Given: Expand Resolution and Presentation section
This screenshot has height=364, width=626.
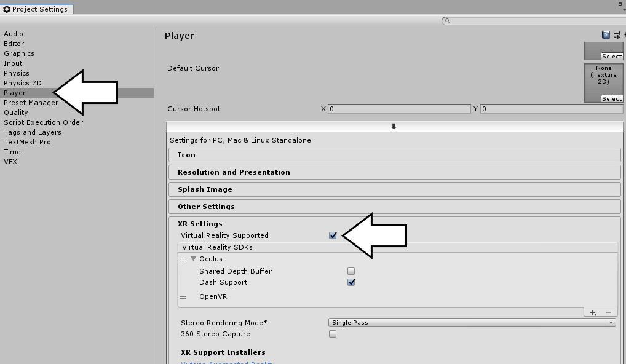Looking at the screenshot, I should [x=394, y=172].
